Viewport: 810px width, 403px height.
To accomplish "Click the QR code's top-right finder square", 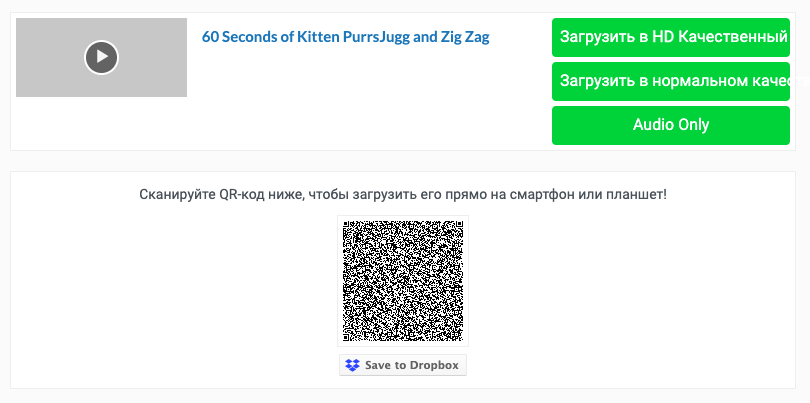I will click(x=459, y=224).
